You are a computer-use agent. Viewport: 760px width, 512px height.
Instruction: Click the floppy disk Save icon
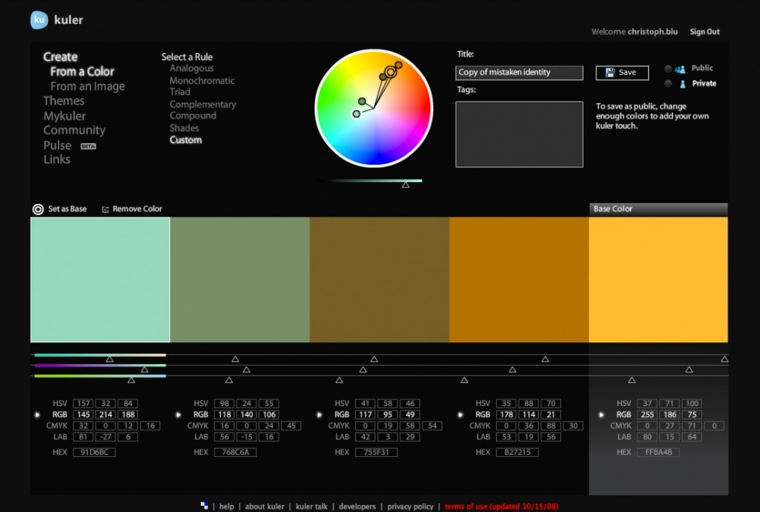(x=610, y=73)
